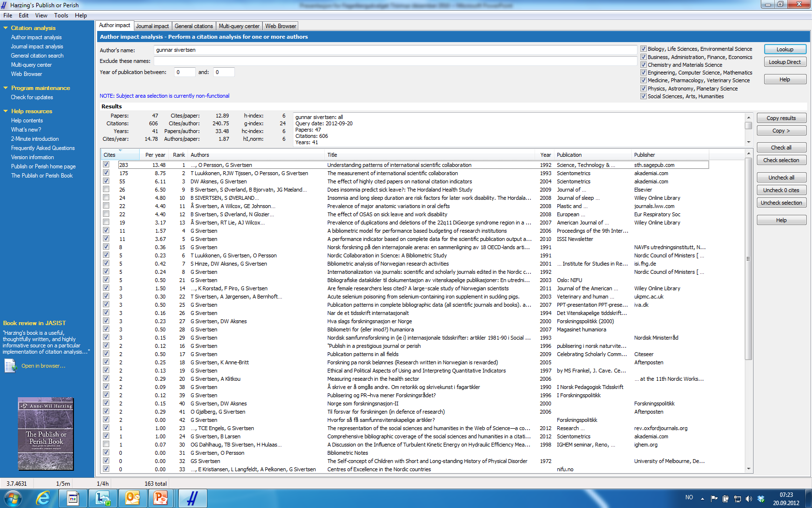Open the Windows Start menu
Viewport: 812px width, 508px height.
(x=13, y=498)
